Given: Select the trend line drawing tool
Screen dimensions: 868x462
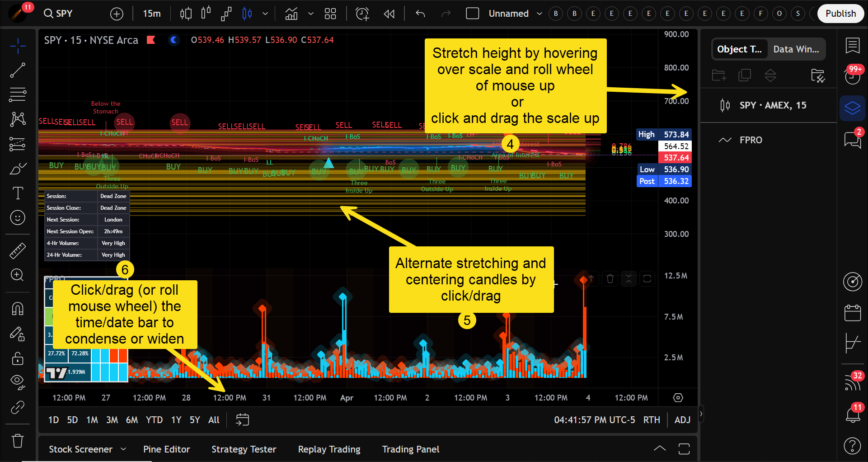Looking at the screenshot, I should 18,71.
